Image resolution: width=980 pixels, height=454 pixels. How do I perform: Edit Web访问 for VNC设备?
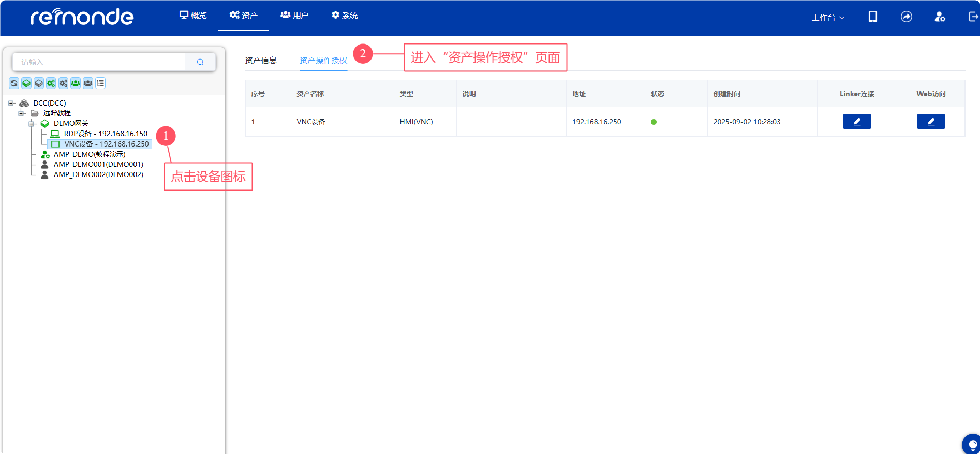[x=930, y=122]
